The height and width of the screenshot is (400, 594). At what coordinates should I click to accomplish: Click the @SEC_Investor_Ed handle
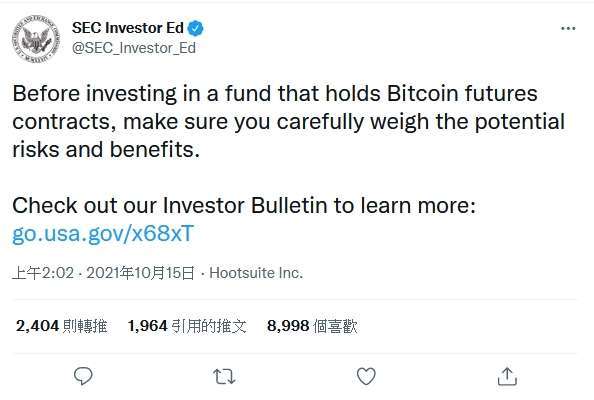(x=134, y=48)
